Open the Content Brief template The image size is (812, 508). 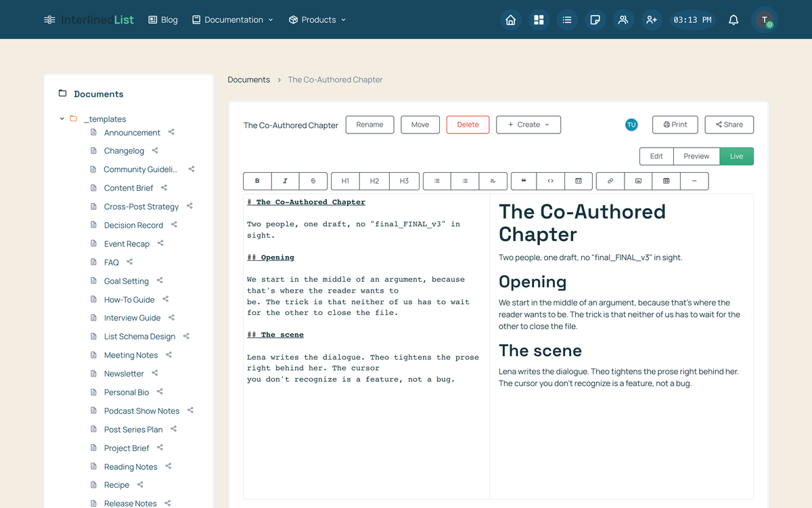(x=129, y=188)
